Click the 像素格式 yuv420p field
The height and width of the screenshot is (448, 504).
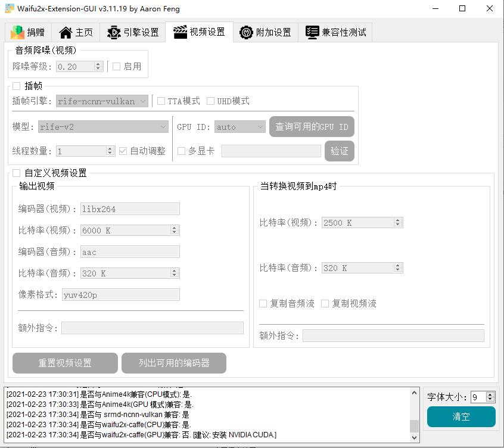(121, 295)
